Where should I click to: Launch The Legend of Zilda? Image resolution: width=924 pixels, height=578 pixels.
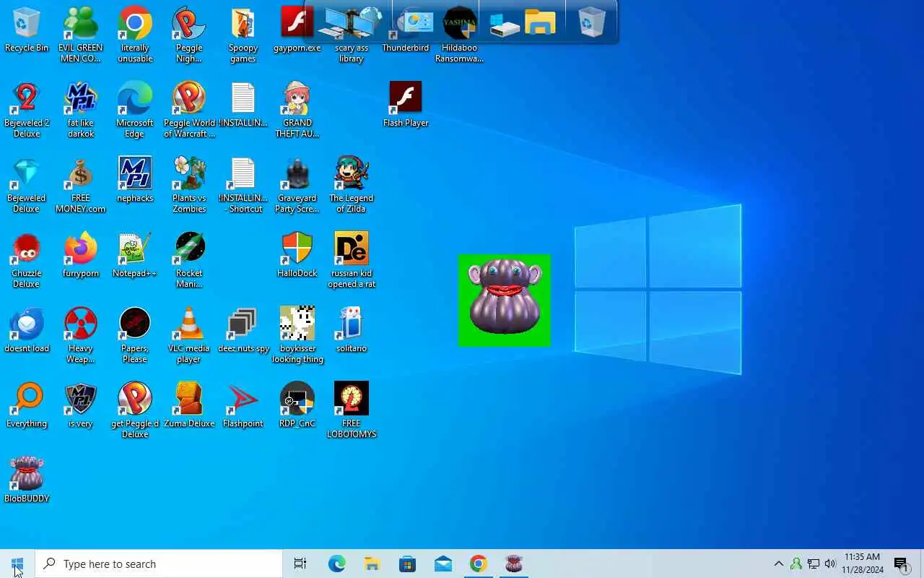point(352,185)
